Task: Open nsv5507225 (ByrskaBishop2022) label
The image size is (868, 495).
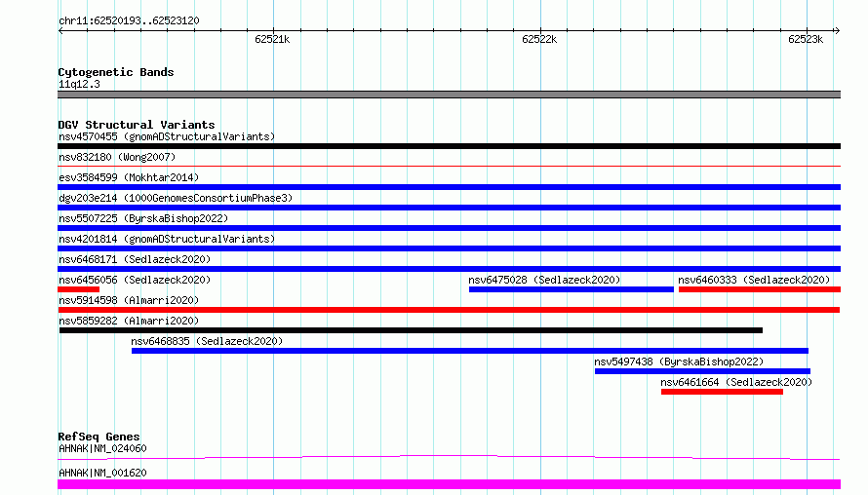Action: coord(143,218)
